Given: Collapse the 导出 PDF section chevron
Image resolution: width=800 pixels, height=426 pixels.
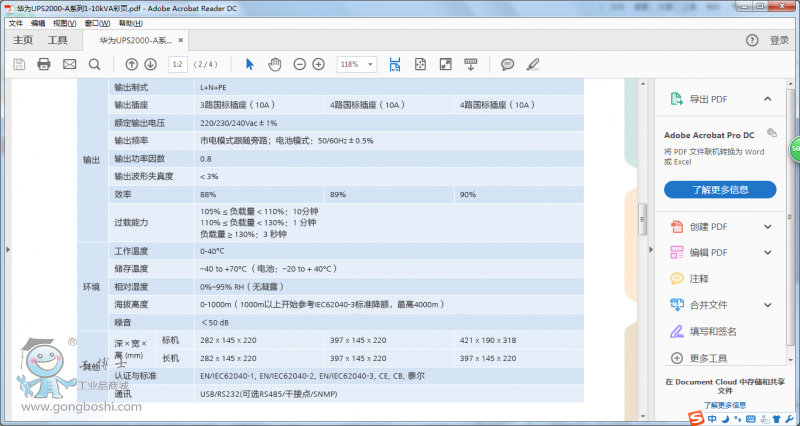Looking at the screenshot, I should coord(768,99).
